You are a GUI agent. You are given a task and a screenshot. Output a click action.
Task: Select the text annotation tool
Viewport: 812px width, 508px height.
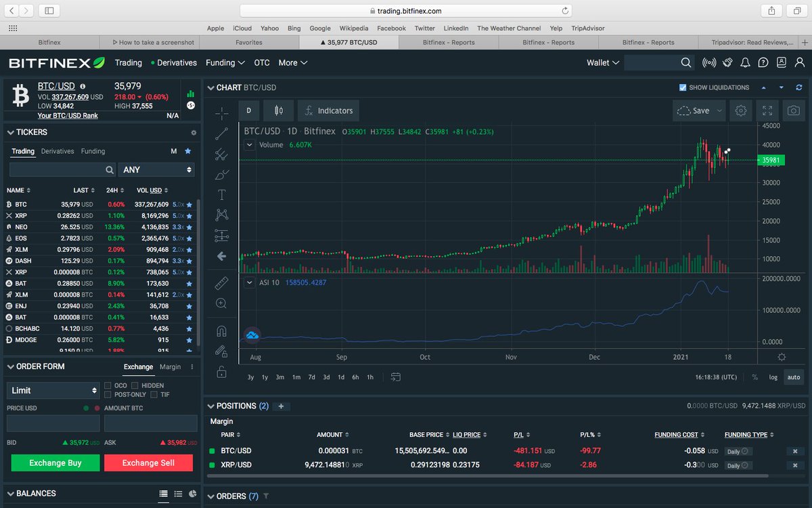221,194
